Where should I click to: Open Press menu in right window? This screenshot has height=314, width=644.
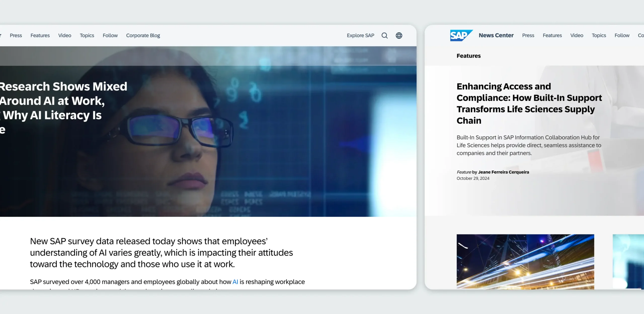pyautogui.click(x=528, y=35)
